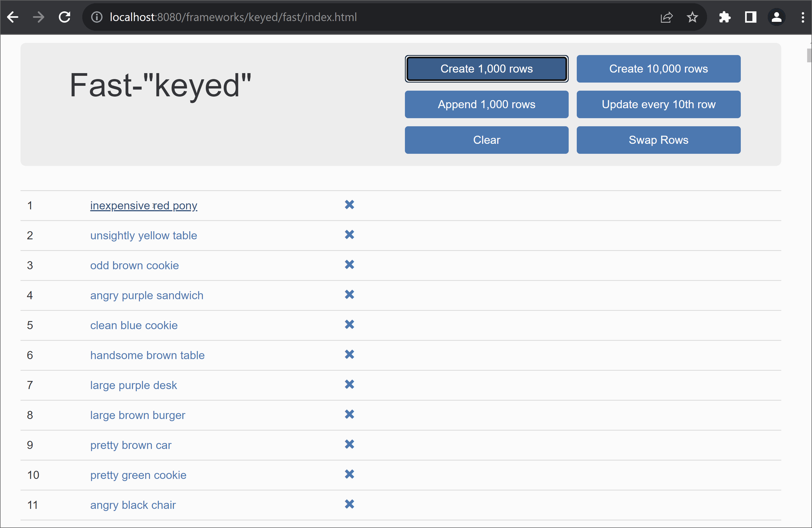Select angry black chair link
Viewport: 812px width, 528px height.
click(x=133, y=505)
